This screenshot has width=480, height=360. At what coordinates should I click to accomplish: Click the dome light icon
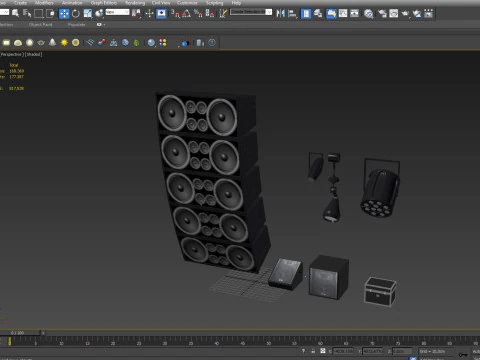18,42
